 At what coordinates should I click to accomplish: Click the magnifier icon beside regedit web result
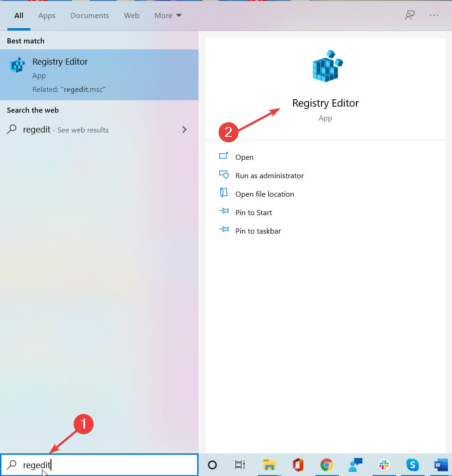point(12,129)
